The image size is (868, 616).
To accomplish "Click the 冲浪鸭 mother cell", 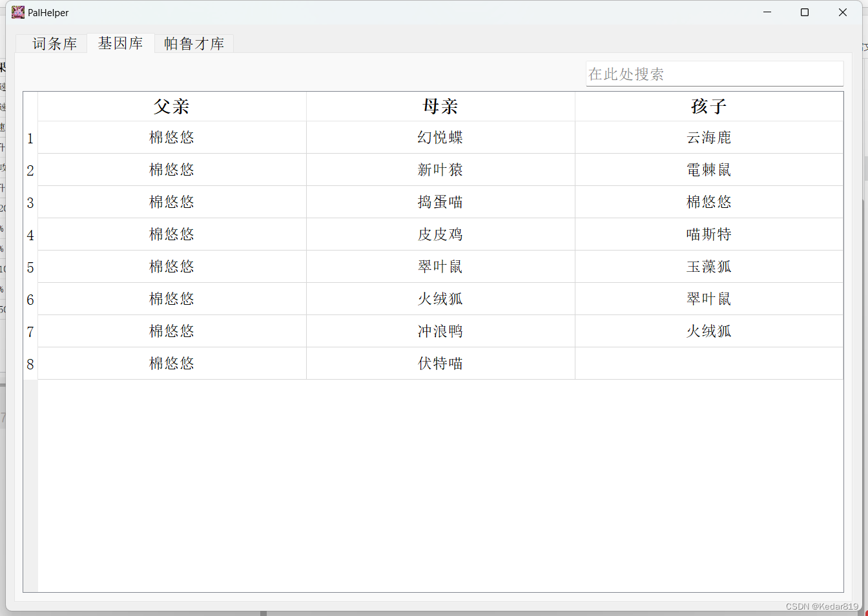I will (440, 331).
